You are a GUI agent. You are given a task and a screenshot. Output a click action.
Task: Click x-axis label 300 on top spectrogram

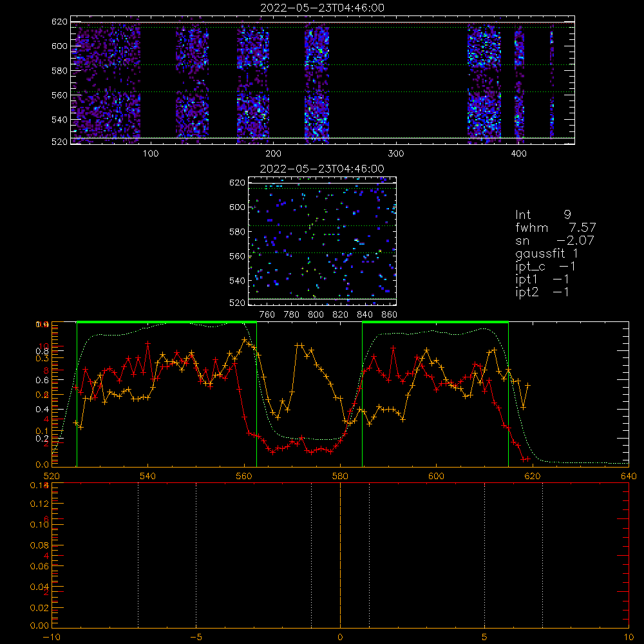point(396,154)
